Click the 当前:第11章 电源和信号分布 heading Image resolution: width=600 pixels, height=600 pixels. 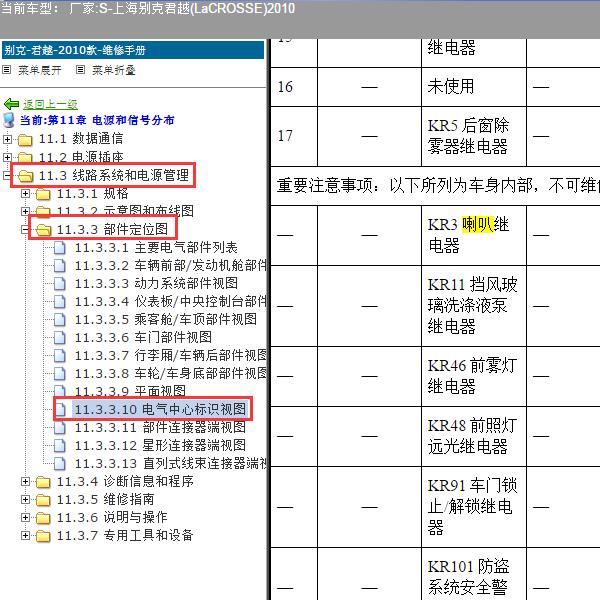tap(97, 120)
